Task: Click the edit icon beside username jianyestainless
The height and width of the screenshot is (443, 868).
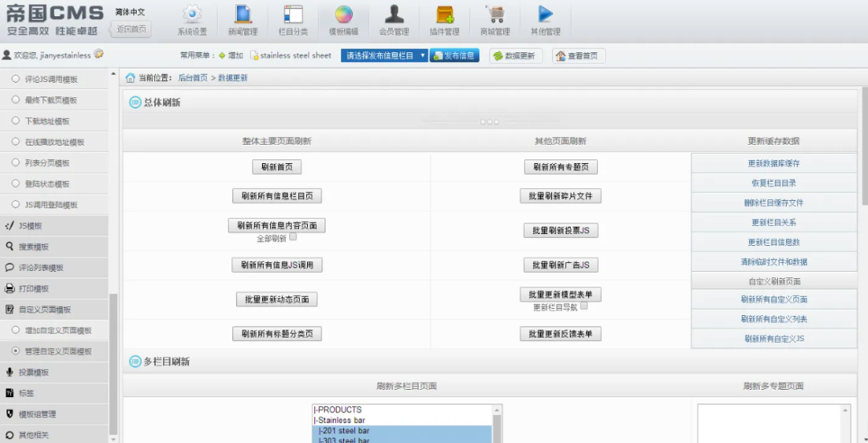Action: pyautogui.click(x=99, y=54)
